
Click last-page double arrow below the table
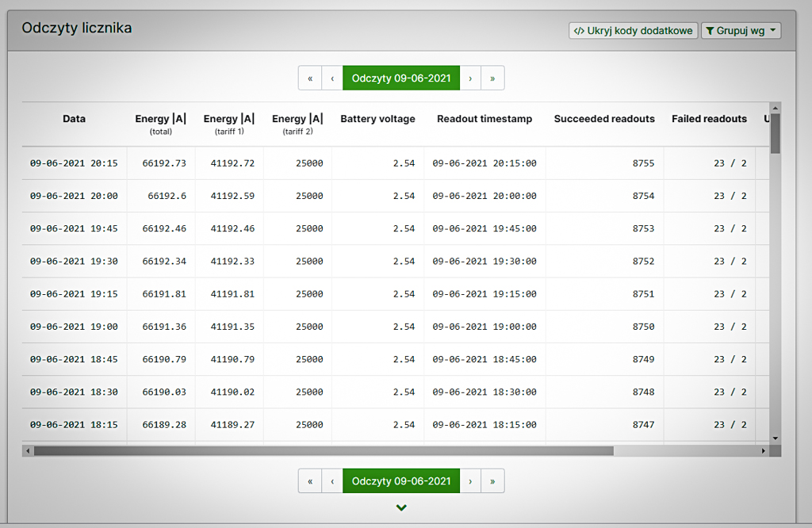tap(492, 481)
